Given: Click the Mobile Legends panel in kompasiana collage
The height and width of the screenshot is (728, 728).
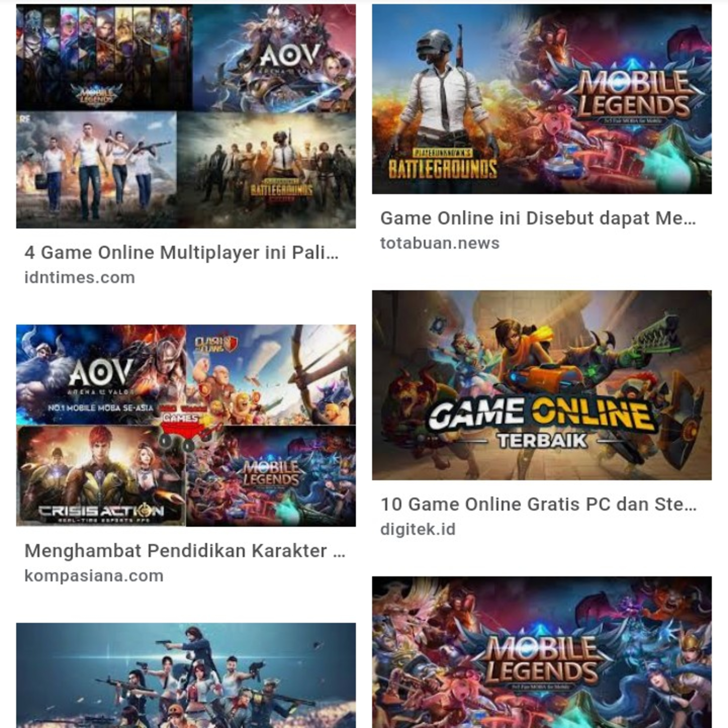Looking at the screenshot, I should tap(271, 476).
